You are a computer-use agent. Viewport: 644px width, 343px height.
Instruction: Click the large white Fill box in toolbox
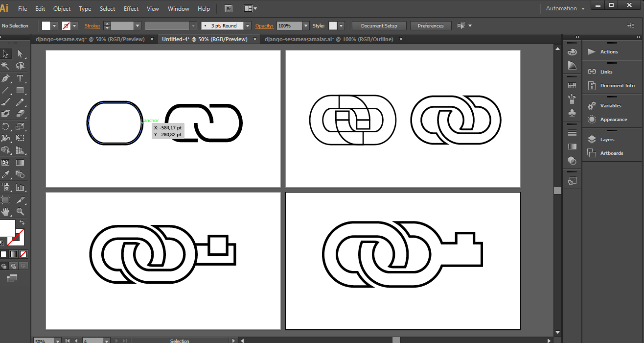(7, 228)
